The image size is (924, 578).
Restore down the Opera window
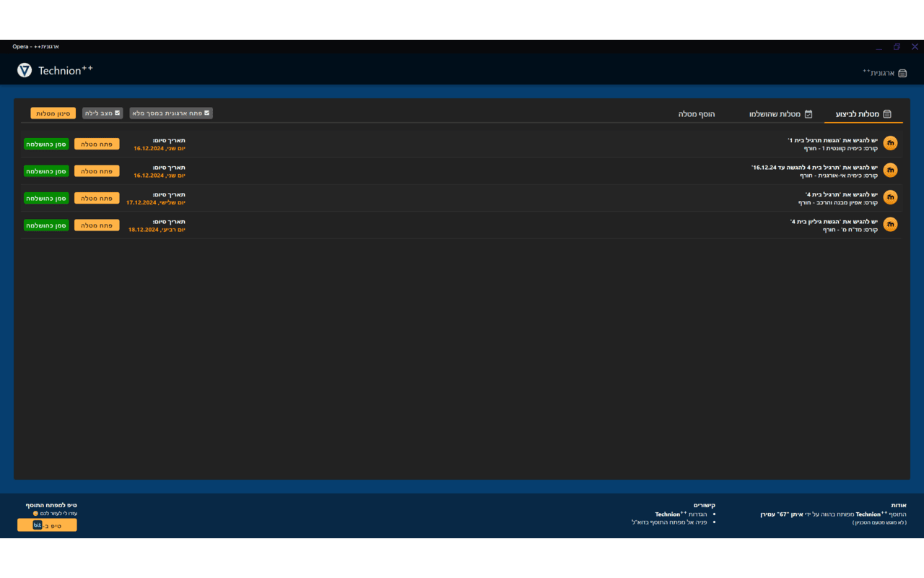897,47
